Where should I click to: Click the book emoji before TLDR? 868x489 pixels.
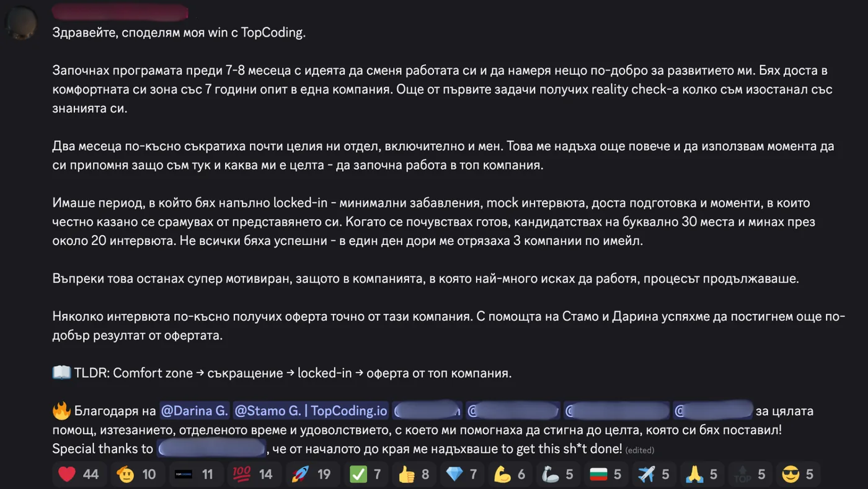coord(61,373)
